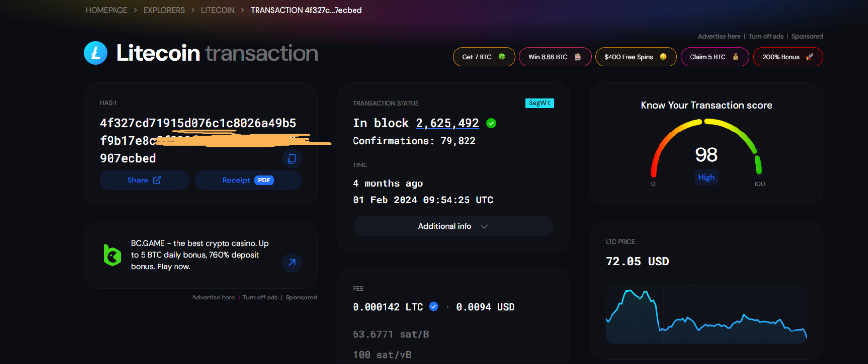Image resolution: width=868 pixels, height=364 pixels.
Task: Open block 2,625,492 link
Action: click(x=447, y=123)
